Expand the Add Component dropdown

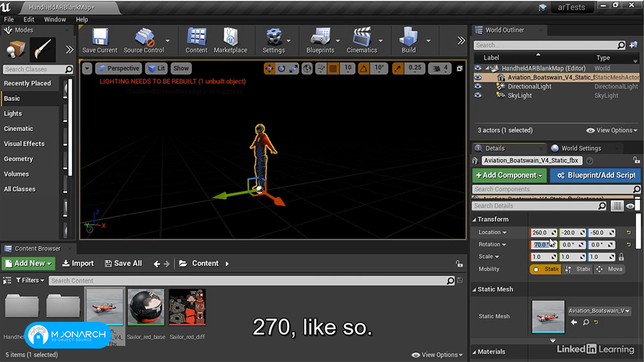[509, 175]
